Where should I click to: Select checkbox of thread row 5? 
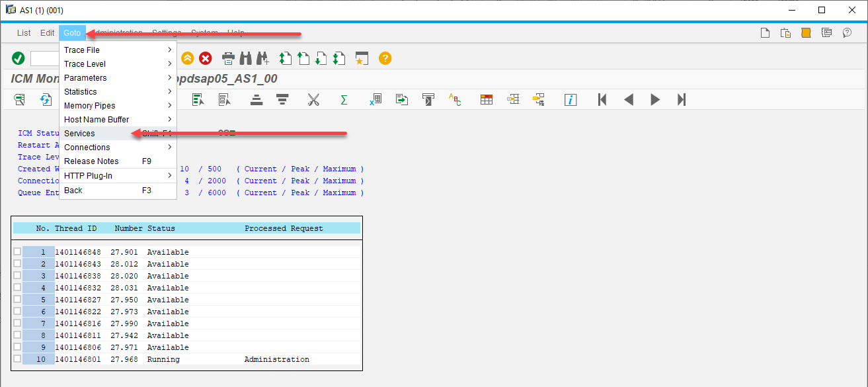pos(17,300)
